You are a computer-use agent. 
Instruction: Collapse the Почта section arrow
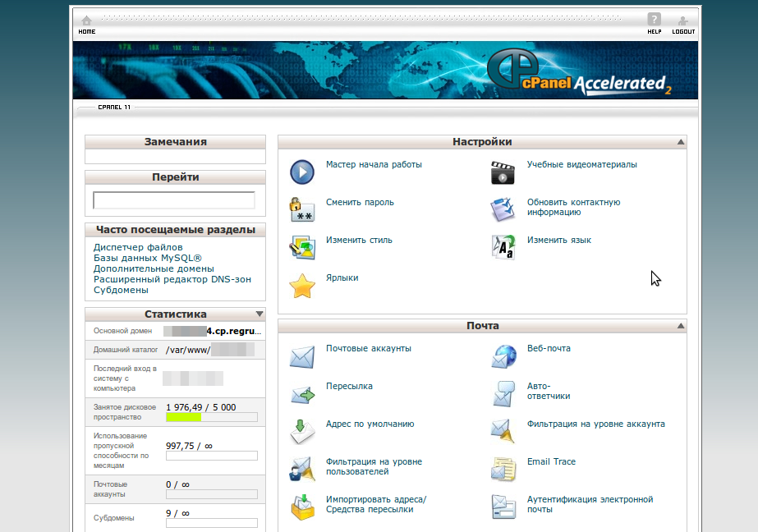point(680,326)
